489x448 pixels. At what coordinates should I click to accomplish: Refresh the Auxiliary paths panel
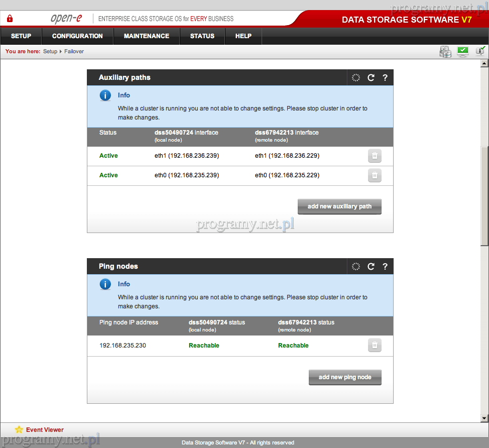pos(371,77)
